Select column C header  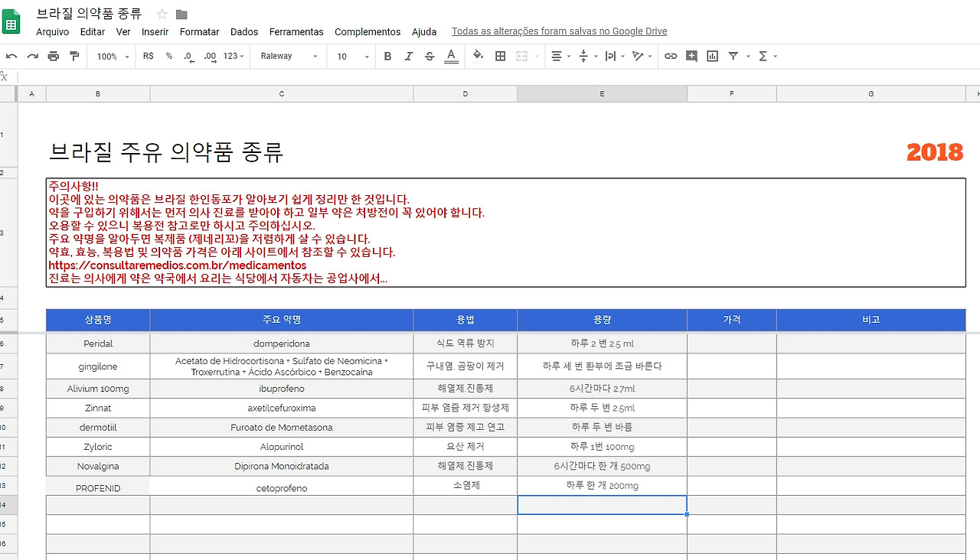pyautogui.click(x=282, y=93)
